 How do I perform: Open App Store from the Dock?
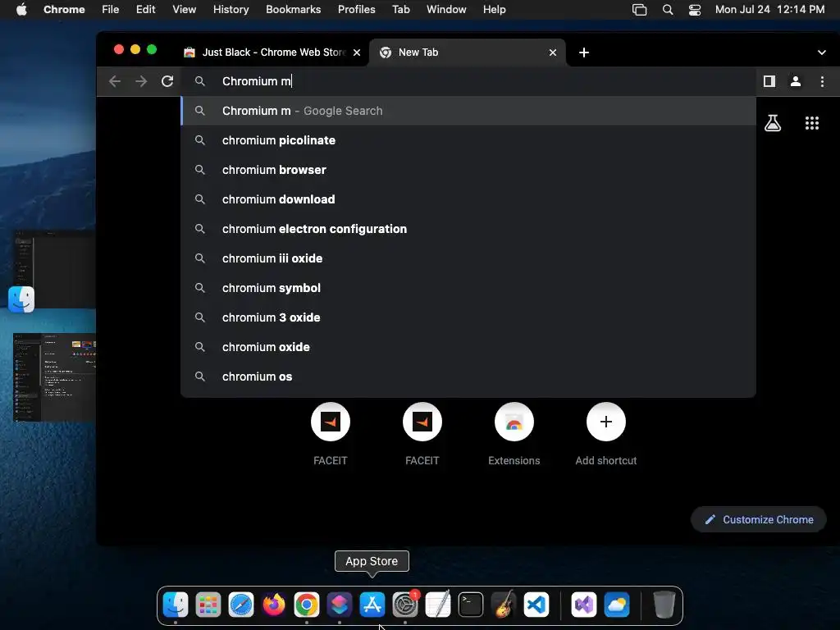(372, 605)
